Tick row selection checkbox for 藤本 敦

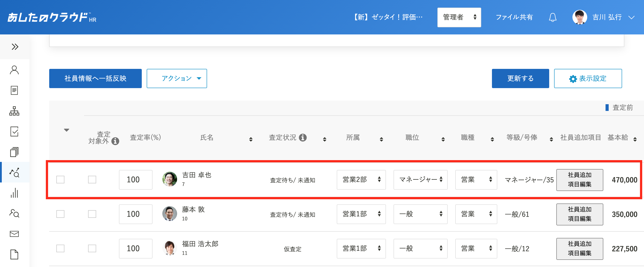coord(60,214)
